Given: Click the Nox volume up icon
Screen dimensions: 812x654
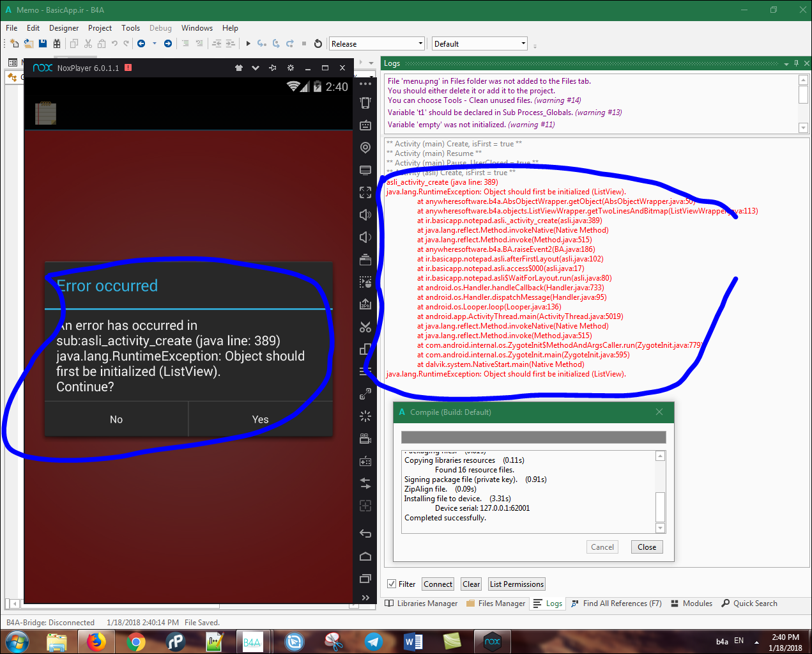Looking at the screenshot, I should [365, 215].
